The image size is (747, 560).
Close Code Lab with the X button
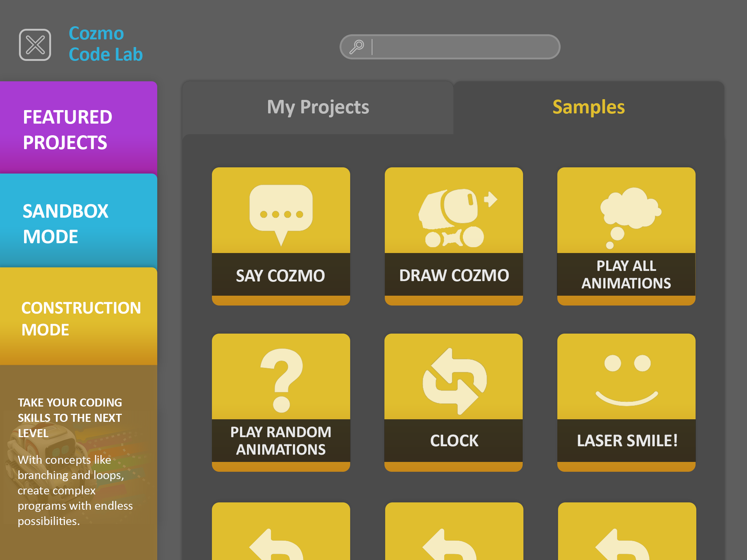35,45
